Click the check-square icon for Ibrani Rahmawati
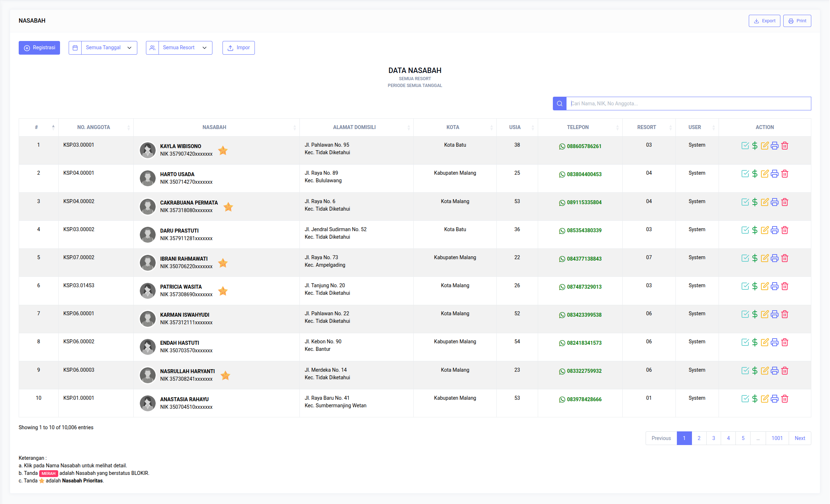This screenshot has height=504, width=830. 745,258
